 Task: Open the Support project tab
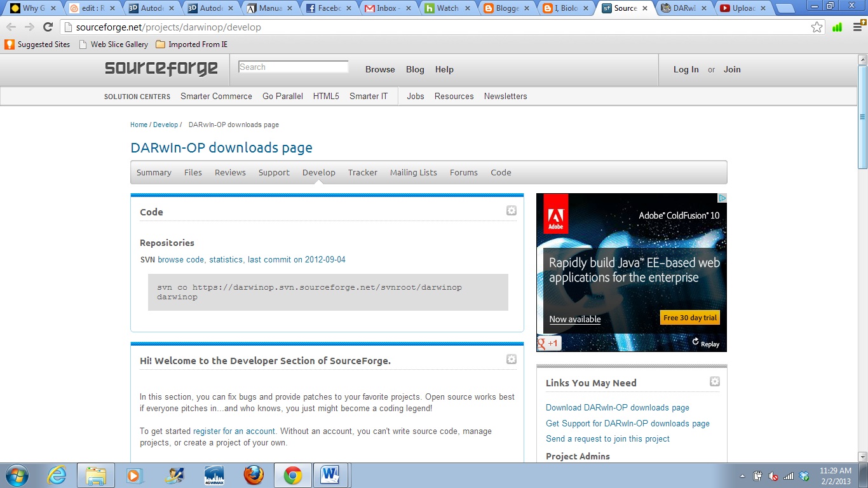(x=274, y=172)
